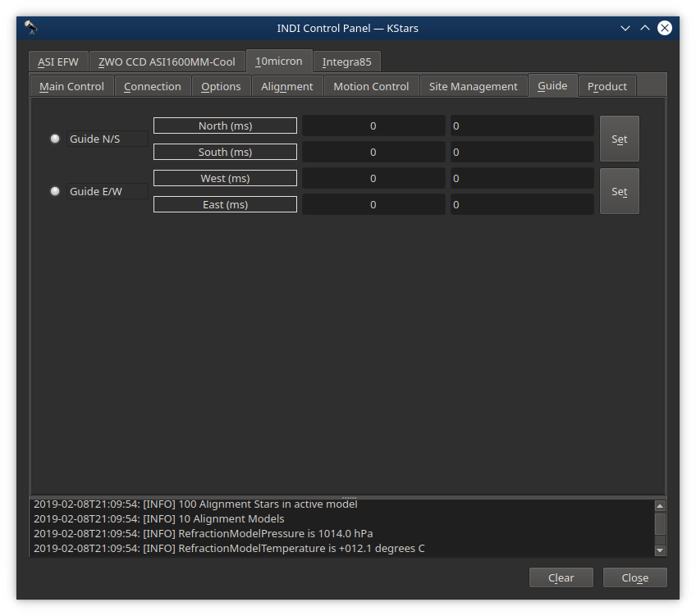
Task: Click the Guide E/W status light
Action: click(55, 191)
